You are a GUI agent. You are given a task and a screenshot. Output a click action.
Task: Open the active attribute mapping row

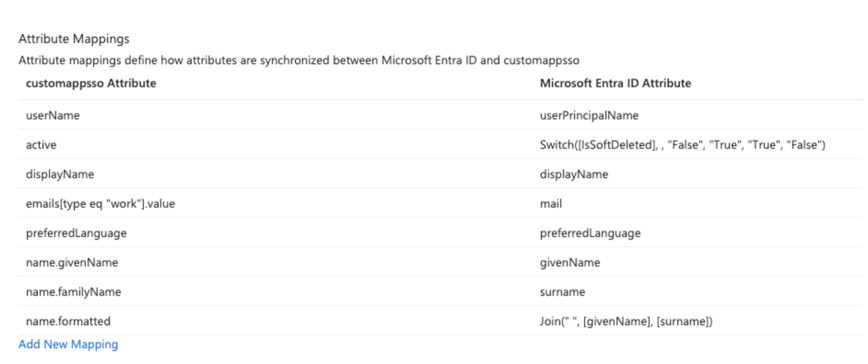coord(41,145)
